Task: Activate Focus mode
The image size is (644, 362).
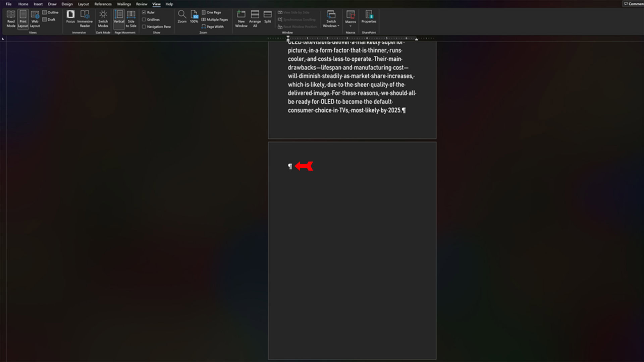Action: [70, 17]
